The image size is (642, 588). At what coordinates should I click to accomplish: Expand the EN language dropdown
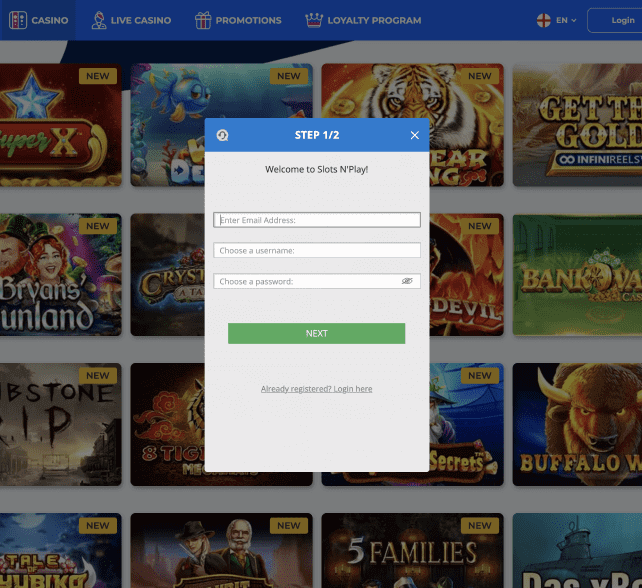click(x=566, y=20)
